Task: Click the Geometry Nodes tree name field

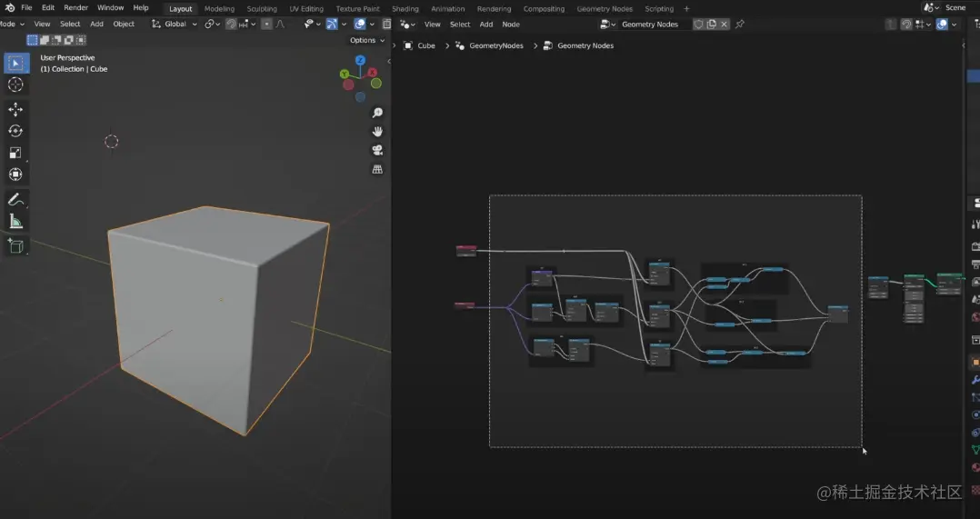Action: [654, 25]
